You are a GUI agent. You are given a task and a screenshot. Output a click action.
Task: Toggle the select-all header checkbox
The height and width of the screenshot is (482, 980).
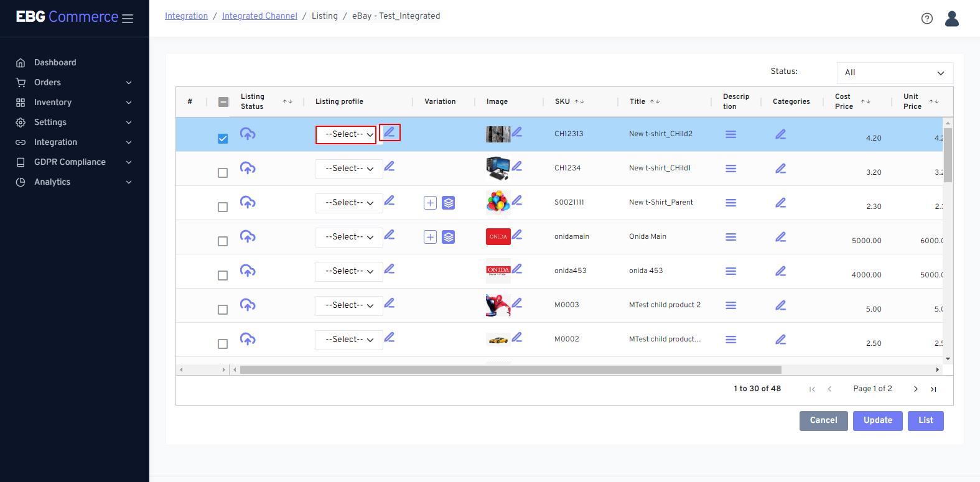(223, 102)
